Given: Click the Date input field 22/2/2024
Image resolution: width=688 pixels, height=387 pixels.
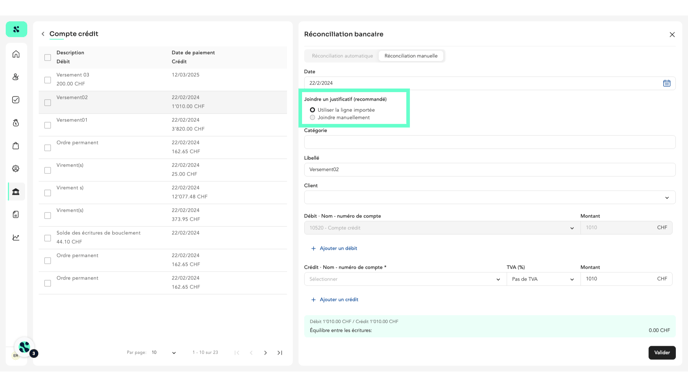Looking at the screenshot, I should tap(490, 83).
